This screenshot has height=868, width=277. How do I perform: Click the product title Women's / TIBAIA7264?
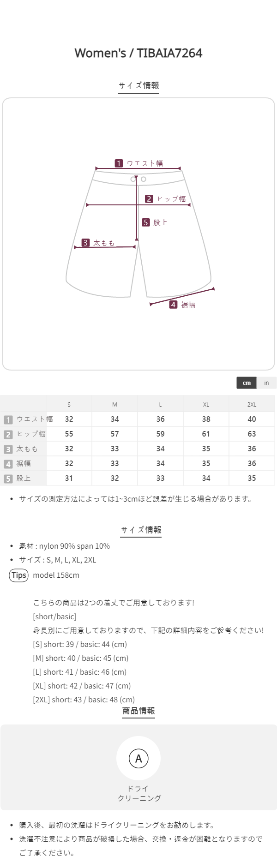tap(138, 53)
